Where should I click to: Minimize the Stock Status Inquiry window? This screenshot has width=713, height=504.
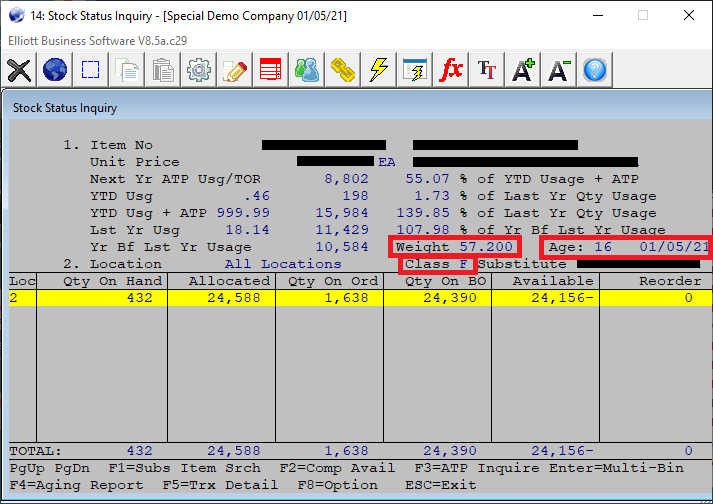[x=598, y=15]
